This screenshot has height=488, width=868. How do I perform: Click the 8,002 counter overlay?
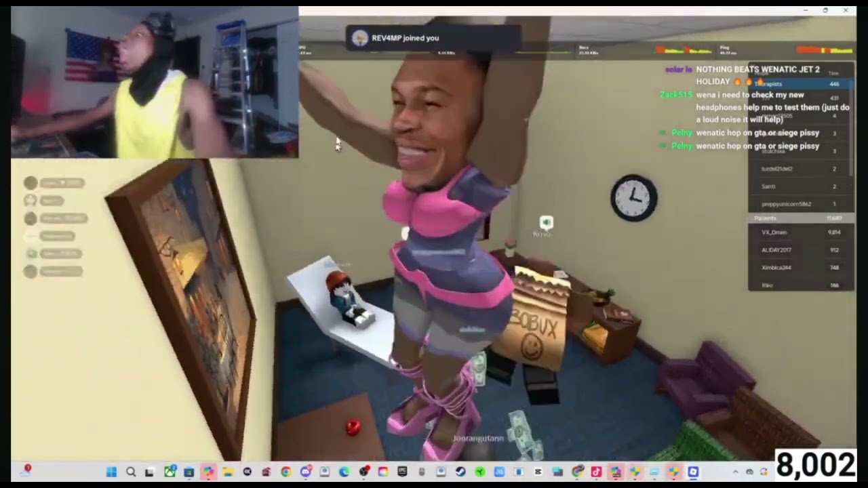point(815,466)
